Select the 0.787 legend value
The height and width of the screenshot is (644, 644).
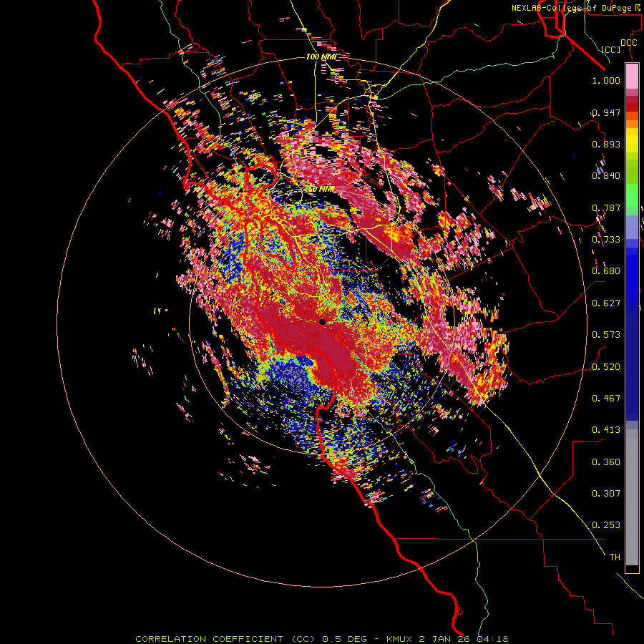[x=606, y=208]
